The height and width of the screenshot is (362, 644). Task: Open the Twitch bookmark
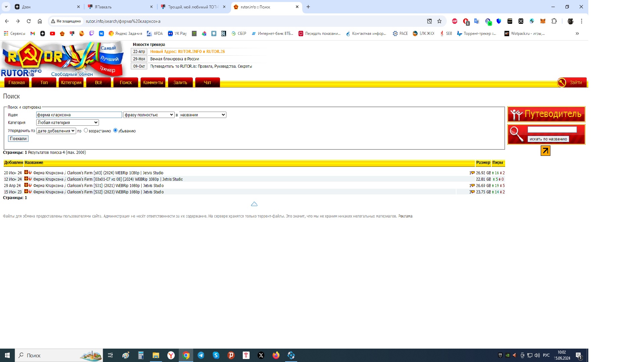click(x=92, y=34)
